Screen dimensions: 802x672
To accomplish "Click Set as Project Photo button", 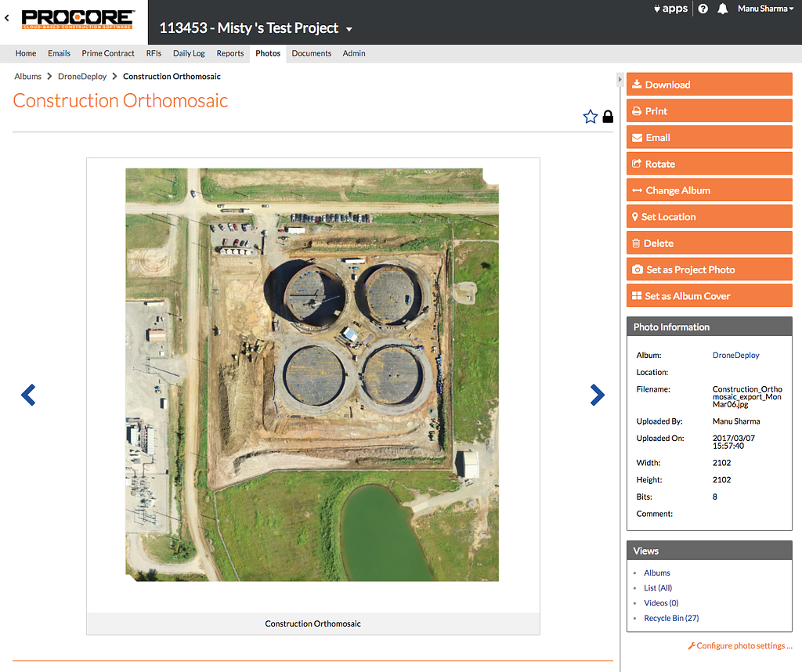I will click(709, 269).
